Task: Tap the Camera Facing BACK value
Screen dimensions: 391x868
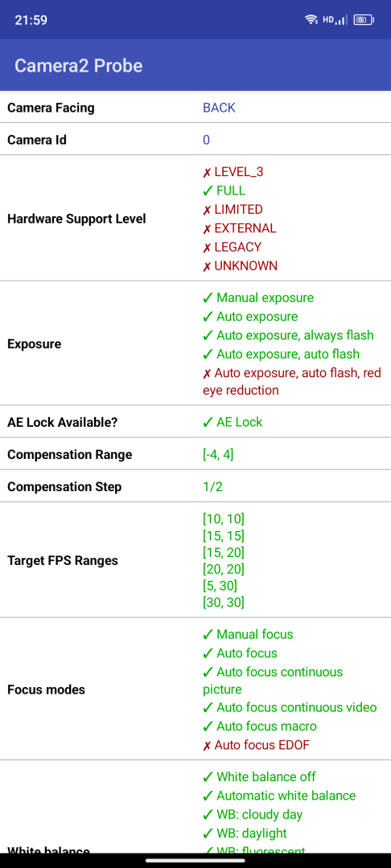Action: click(220, 108)
